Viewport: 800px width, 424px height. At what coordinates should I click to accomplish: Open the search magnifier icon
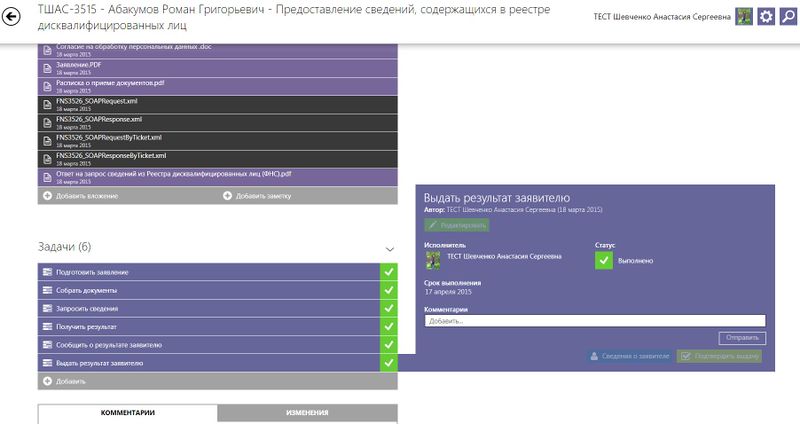coord(788,17)
